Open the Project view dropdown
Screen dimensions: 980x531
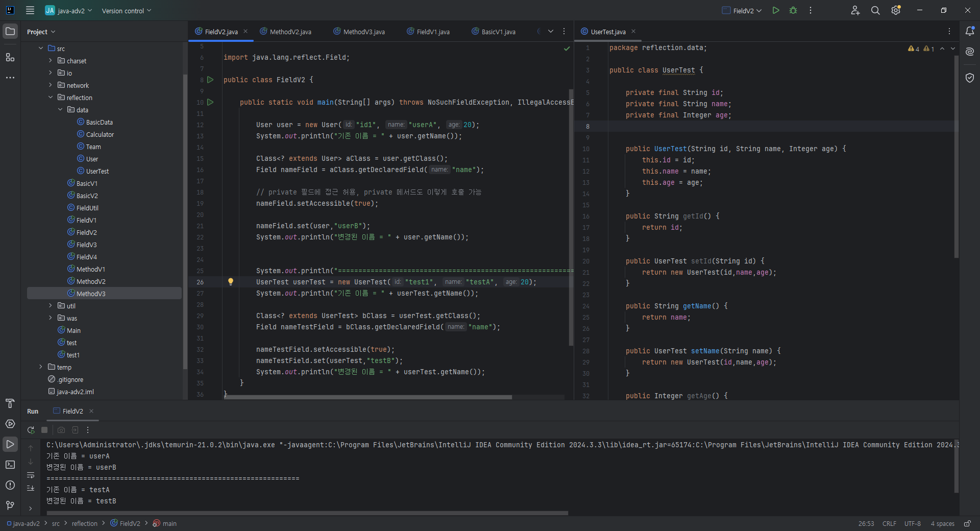coord(41,32)
